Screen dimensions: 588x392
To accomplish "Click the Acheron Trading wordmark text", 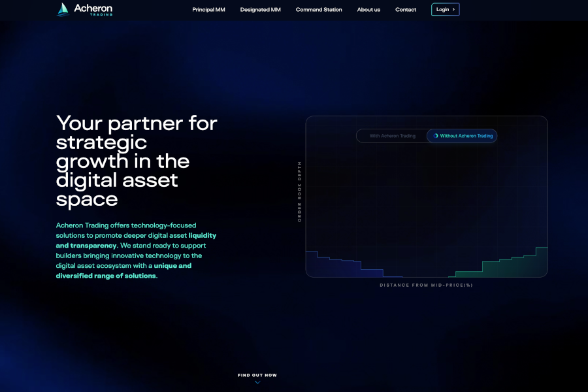I will point(93,9).
